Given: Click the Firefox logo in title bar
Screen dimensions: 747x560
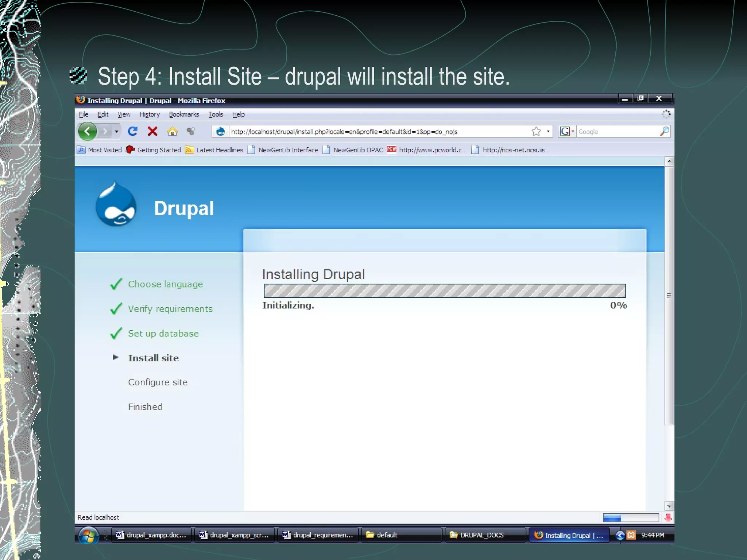Looking at the screenshot, I should (81, 100).
